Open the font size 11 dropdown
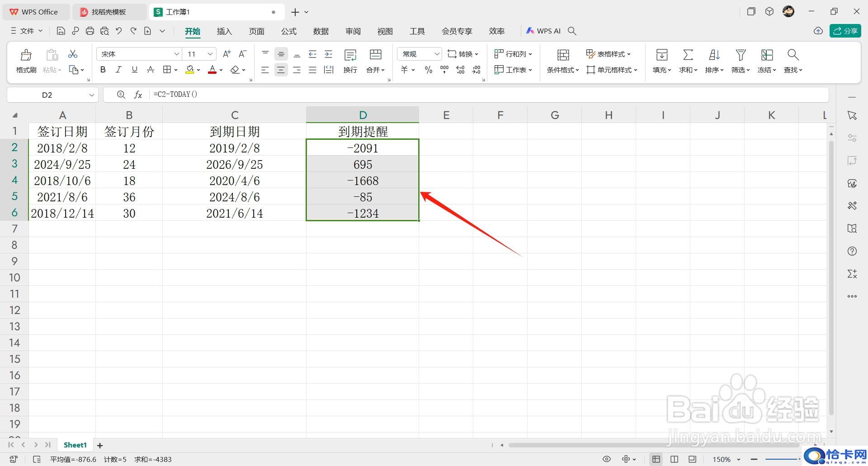The image size is (868, 466). coord(210,54)
